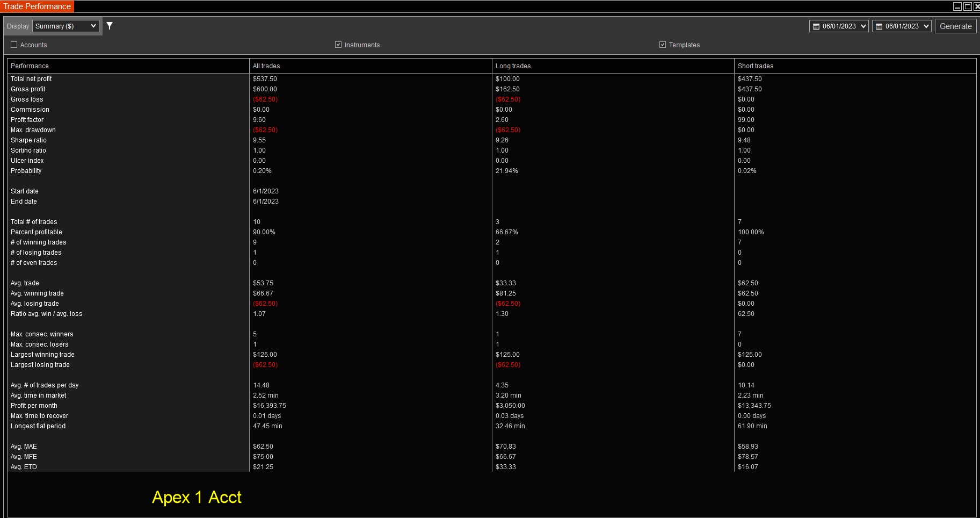
Task: Open the Display Summary ($) dropdown
Action: pyautogui.click(x=66, y=26)
